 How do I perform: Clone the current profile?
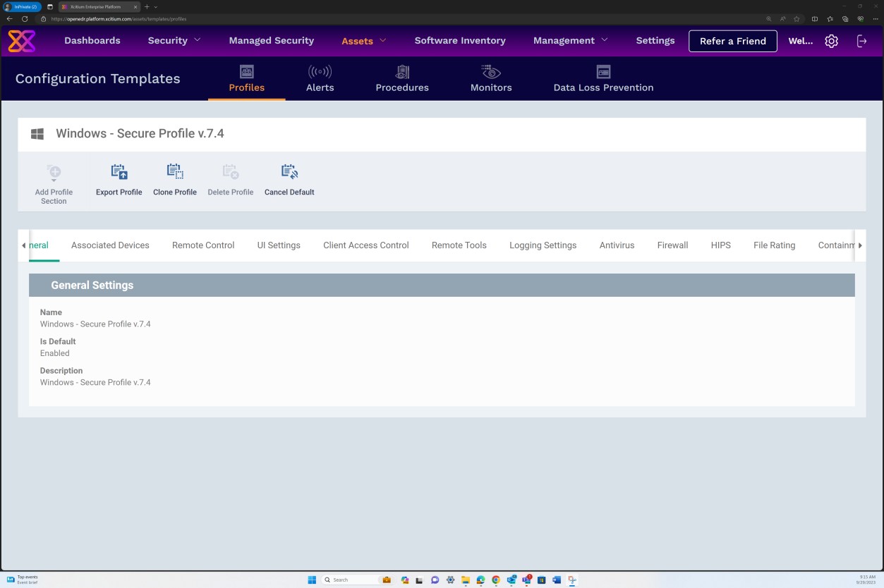coord(175,180)
